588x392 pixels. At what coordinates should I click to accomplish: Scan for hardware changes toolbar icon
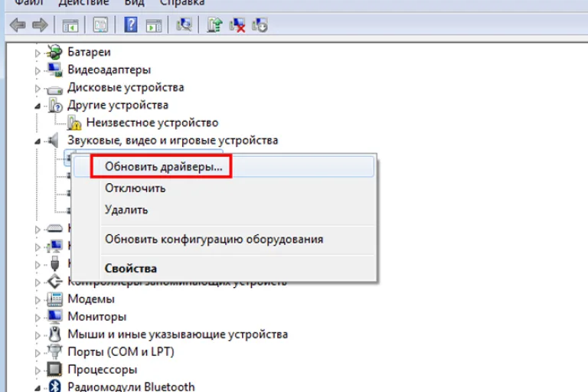click(184, 24)
